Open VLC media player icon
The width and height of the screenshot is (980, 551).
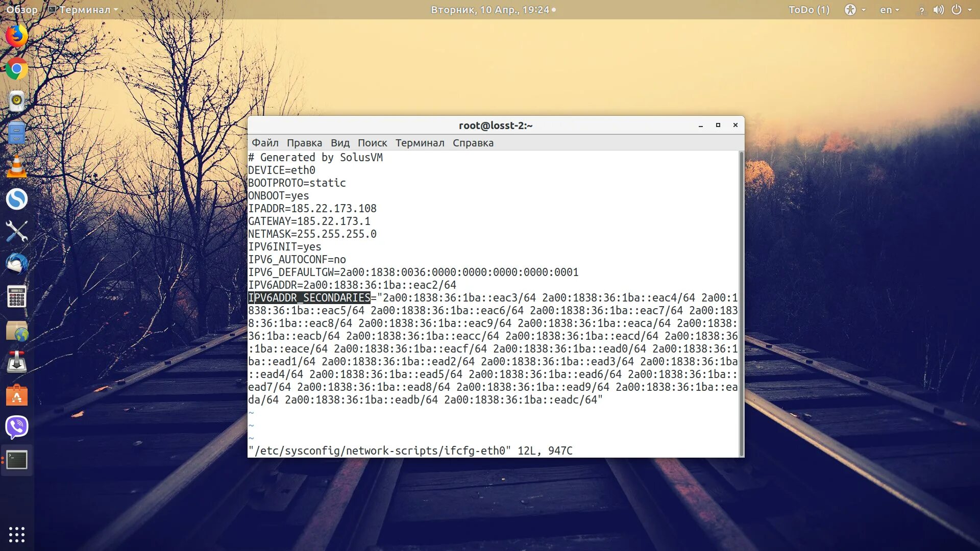click(16, 166)
